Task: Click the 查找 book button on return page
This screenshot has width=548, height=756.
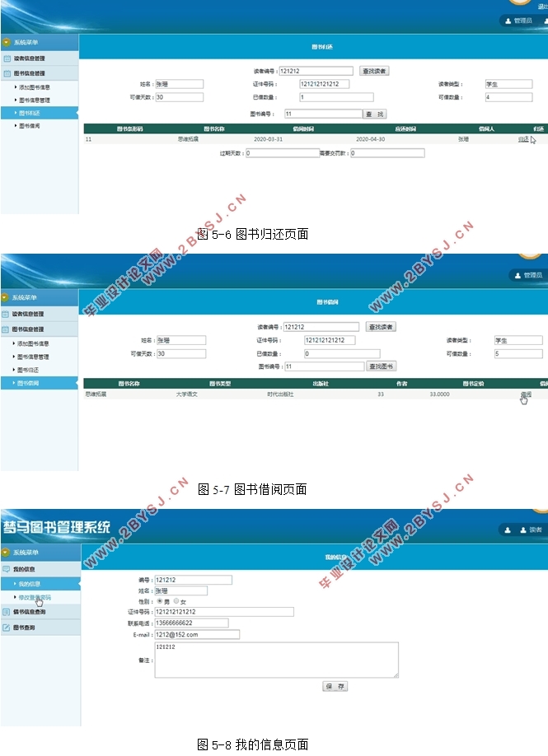Action: 375,114
